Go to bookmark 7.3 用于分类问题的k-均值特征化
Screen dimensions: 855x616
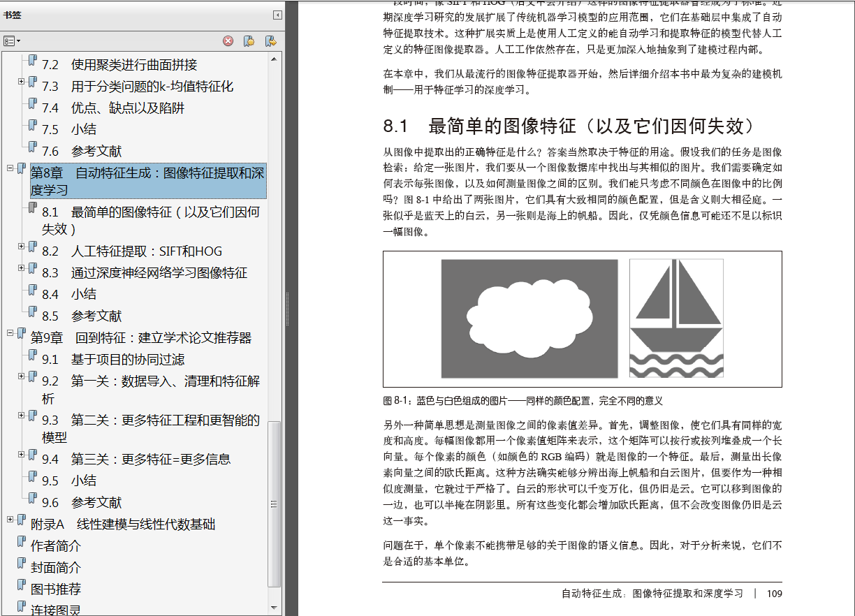coord(138,87)
